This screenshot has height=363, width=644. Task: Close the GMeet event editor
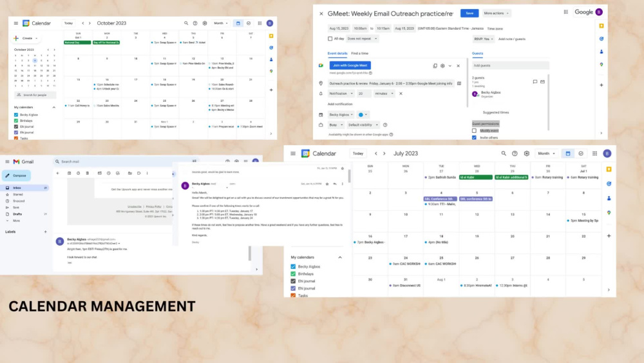tap(321, 14)
